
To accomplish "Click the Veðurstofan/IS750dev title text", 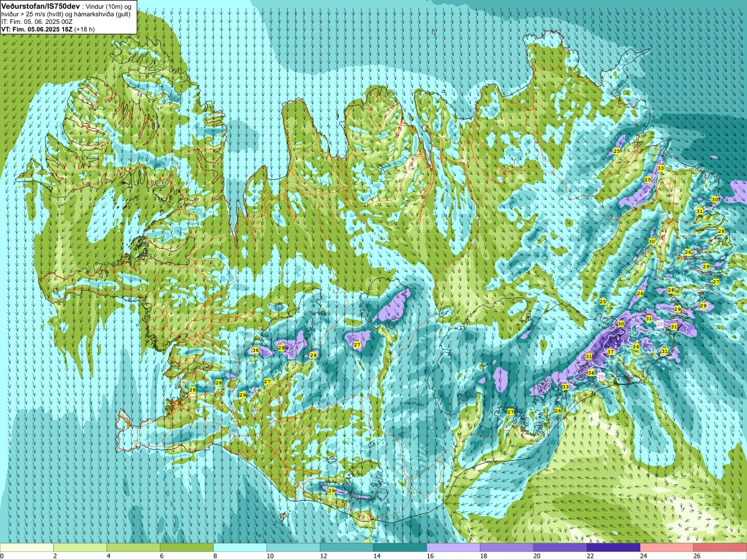I will pos(41,5).
